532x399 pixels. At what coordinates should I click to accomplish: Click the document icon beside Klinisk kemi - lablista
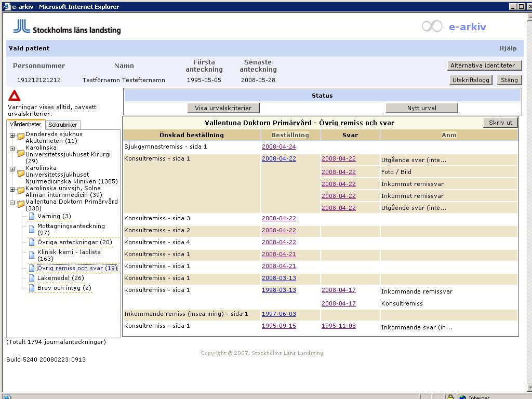[32, 255]
